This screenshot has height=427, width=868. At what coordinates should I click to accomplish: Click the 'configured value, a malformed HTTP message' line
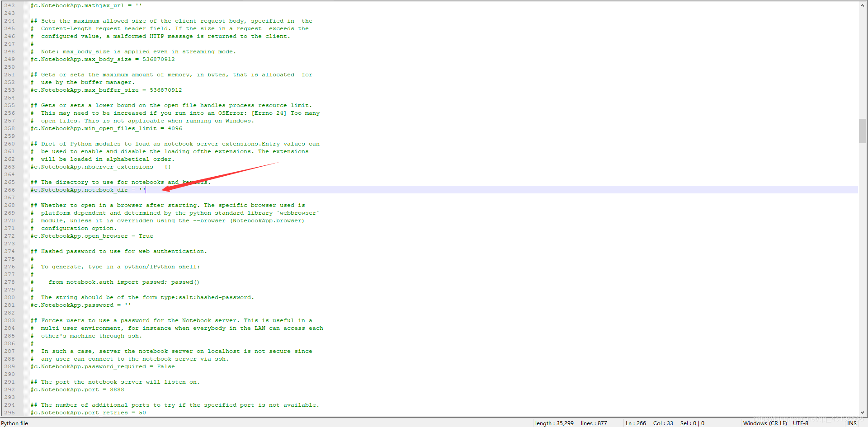point(160,36)
